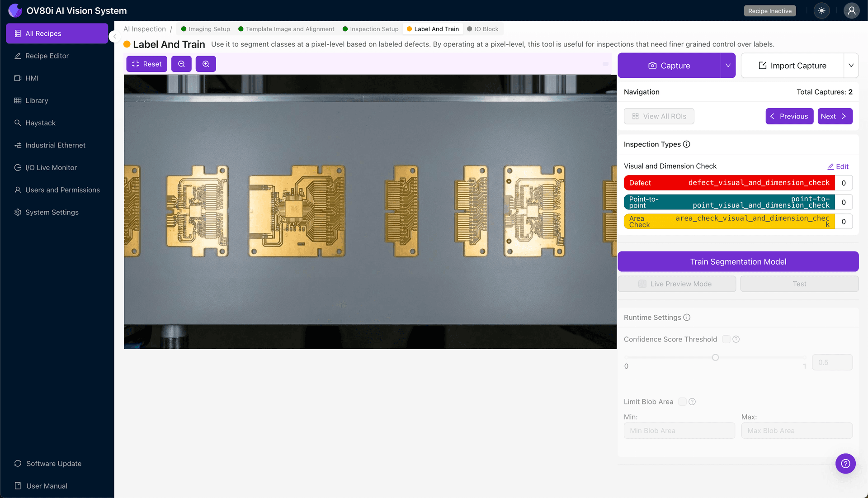
Task: Click the Inspection Types info icon
Action: click(x=687, y=144)
